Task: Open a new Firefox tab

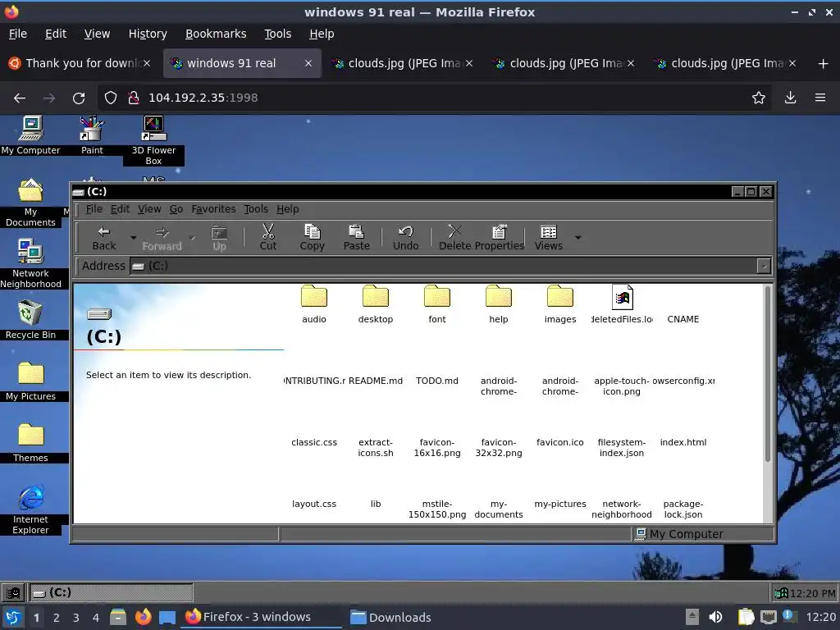Action: (x=824, y=64)
